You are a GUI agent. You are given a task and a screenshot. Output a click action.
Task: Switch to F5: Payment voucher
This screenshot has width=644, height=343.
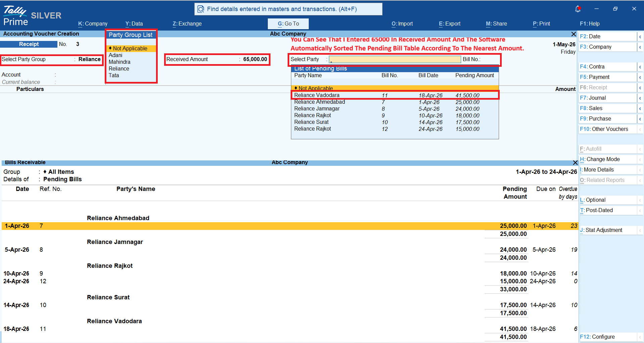click(608, 77)
